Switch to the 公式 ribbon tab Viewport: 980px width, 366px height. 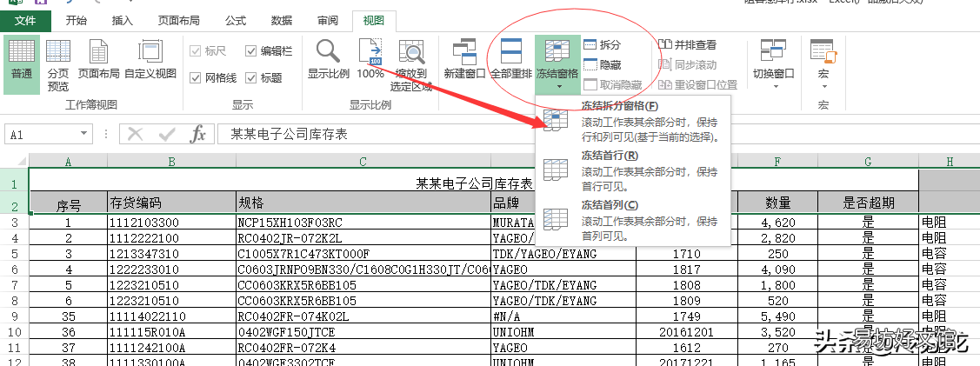coord(236,21)
